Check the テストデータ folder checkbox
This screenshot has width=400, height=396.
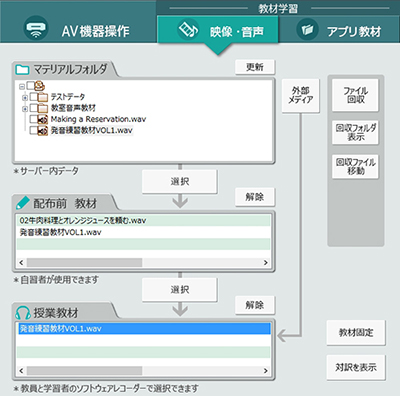34,97
